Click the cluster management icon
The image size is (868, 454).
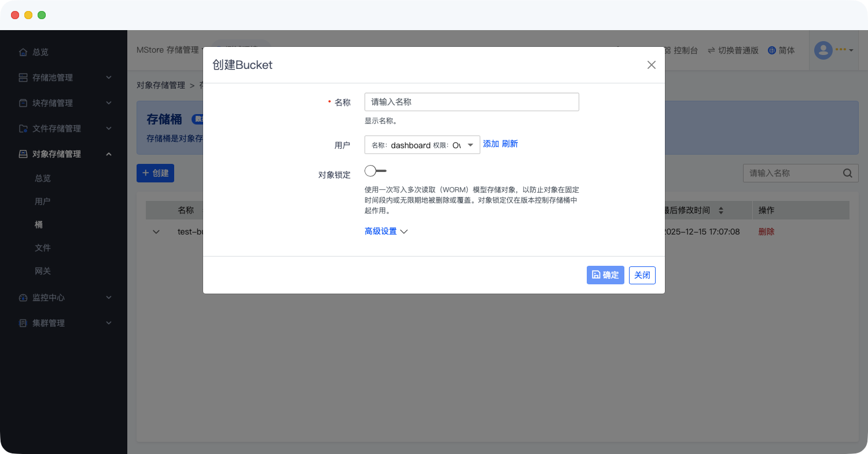pyautogui.click(x=23, y=323)
